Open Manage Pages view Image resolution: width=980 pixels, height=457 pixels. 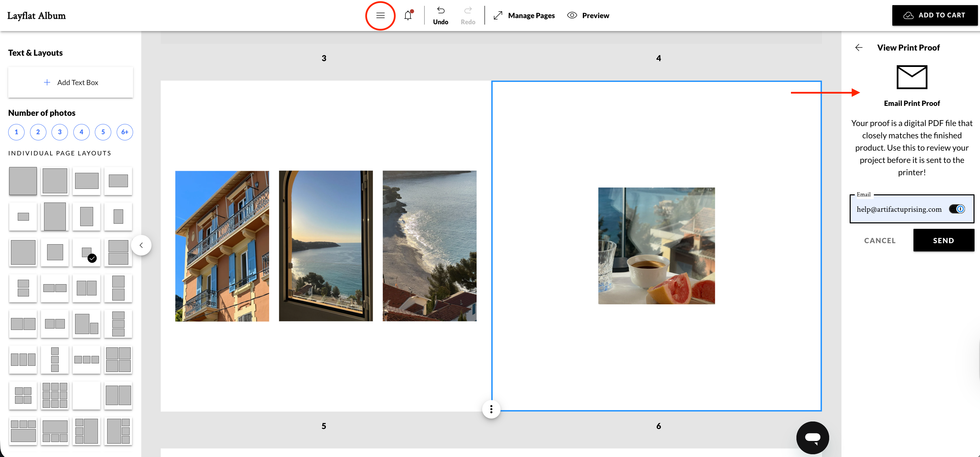tap(524, 16)
